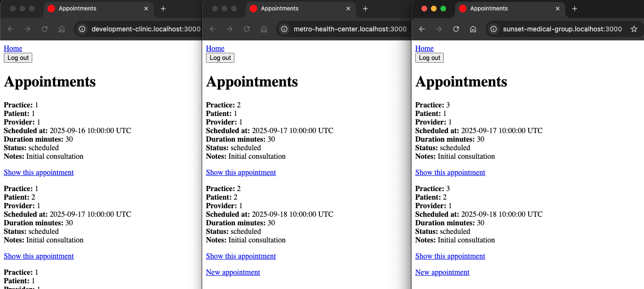The width and height of the screenshot is (644, 289).
Task: Click Home link in sunset-medical-group page
Action: 424,48
